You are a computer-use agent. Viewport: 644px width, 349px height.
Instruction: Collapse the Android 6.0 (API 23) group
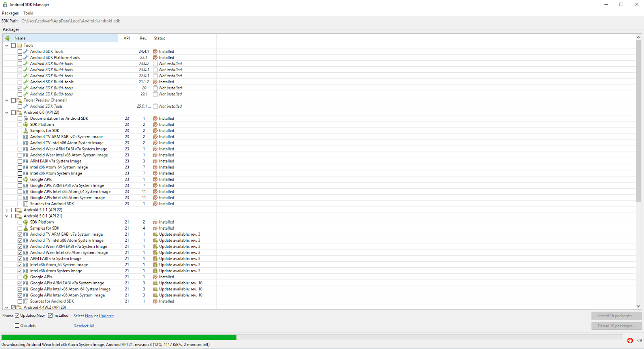pos(6,113)
